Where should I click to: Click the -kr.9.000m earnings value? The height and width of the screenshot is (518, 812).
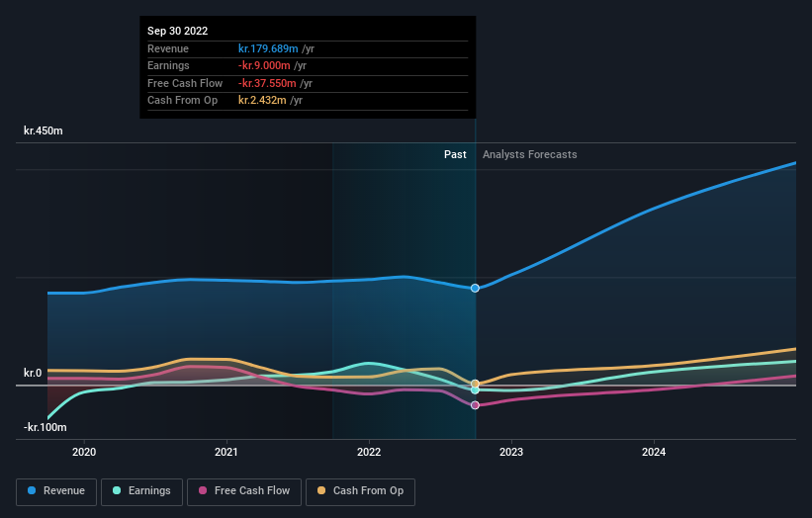[264, 65]
